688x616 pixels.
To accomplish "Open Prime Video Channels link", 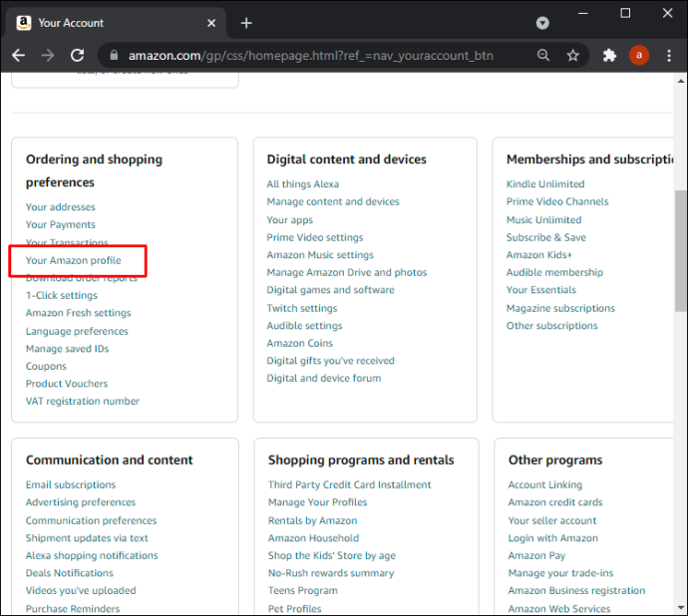I will pyautogui.click(x=557, y=201).
